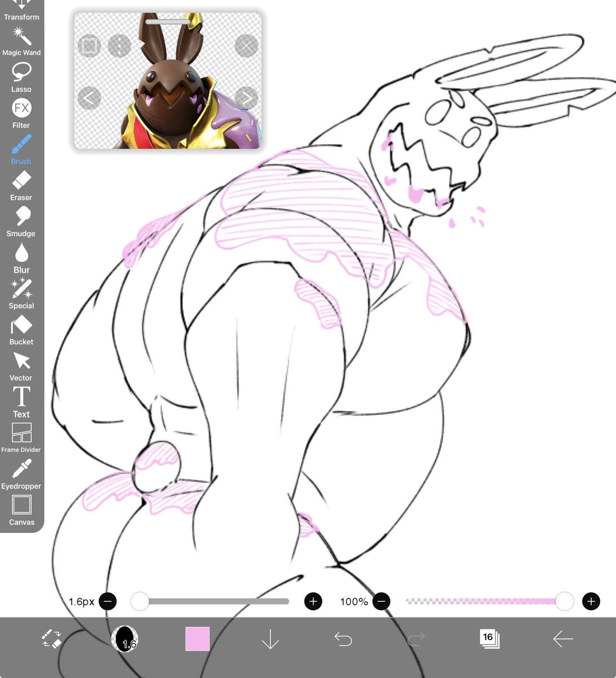Image resolution: width=616 pixels, height=678 pixels.
Task: Open the Canvas settings tool
Action: [21, 510]
